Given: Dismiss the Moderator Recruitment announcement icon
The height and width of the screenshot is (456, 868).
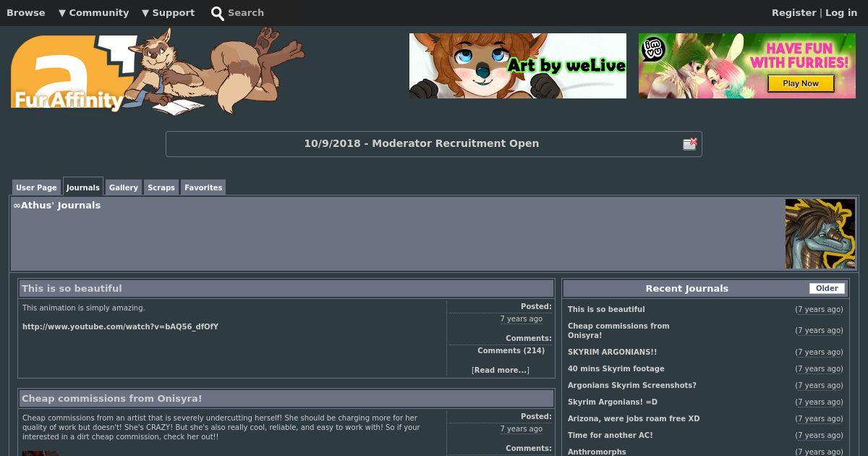Looking at the screenshot, I should pyautogui.click(x=689, y=144).
